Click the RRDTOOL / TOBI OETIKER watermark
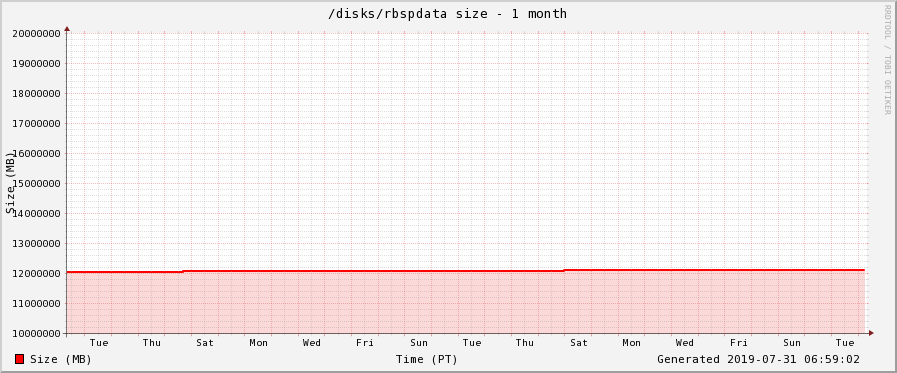 coord(887,59)
